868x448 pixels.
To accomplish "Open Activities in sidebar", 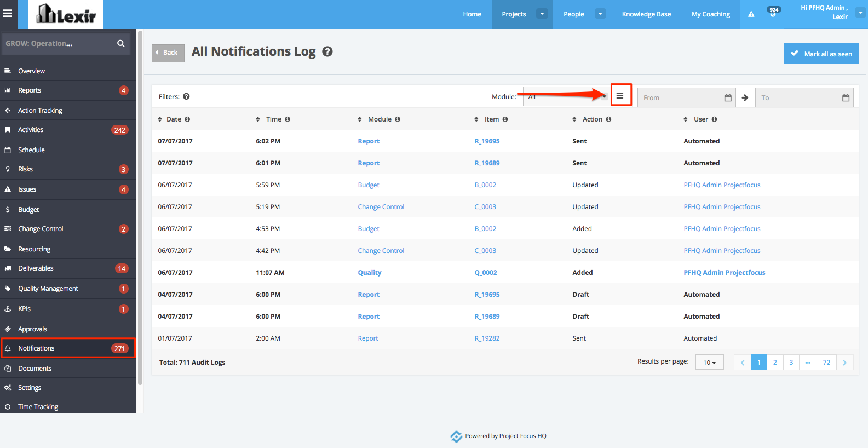I will click(68, 130).
